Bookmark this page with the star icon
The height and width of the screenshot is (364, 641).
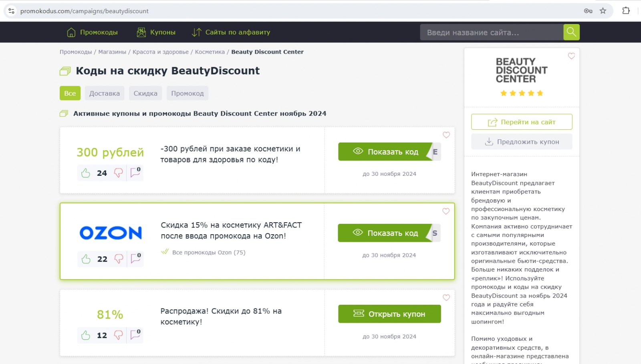(603, 11)
